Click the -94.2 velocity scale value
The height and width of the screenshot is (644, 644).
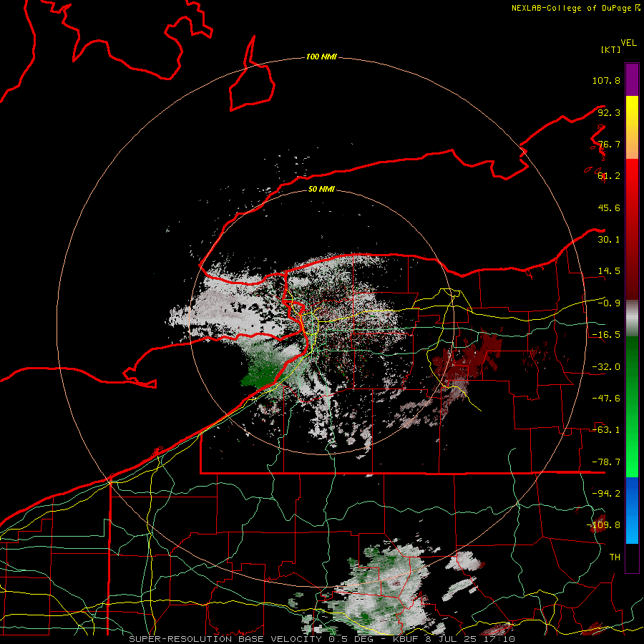606,494
